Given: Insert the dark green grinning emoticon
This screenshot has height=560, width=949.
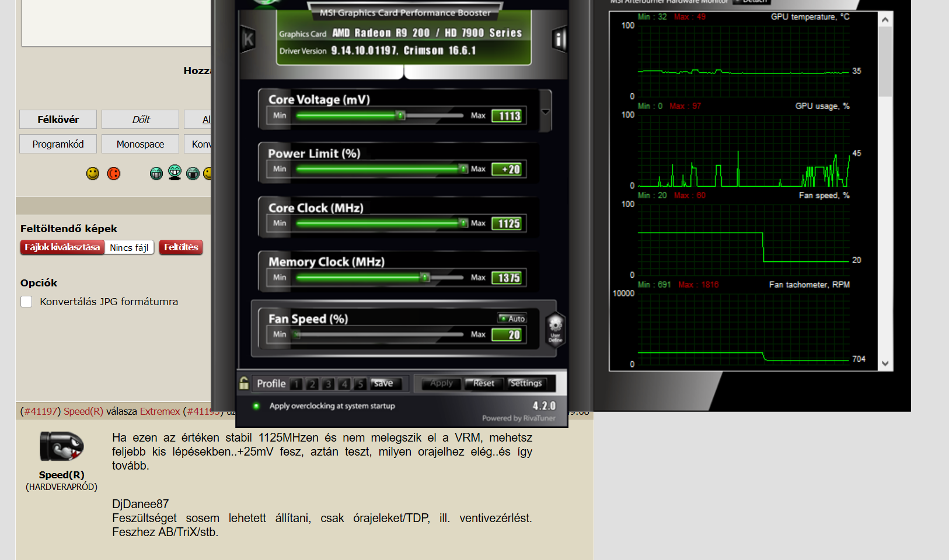Looking at the screenshot, I should click(193, 173).
